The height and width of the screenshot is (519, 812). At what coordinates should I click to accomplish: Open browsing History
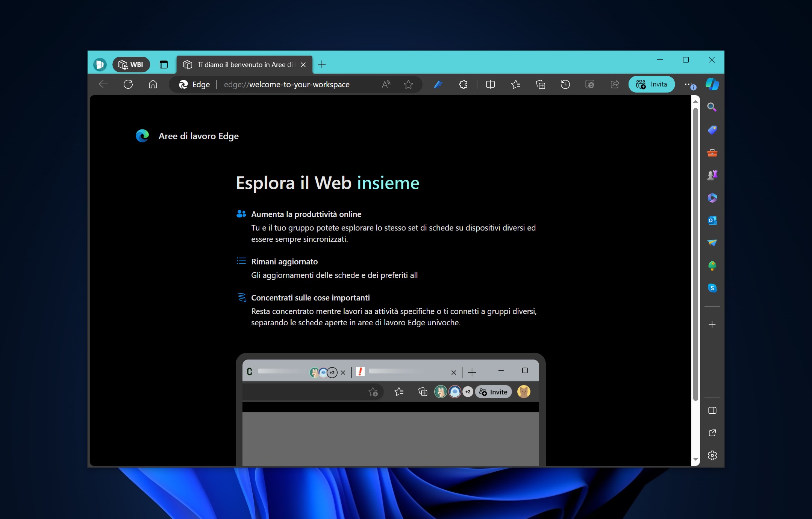point(565,85)
